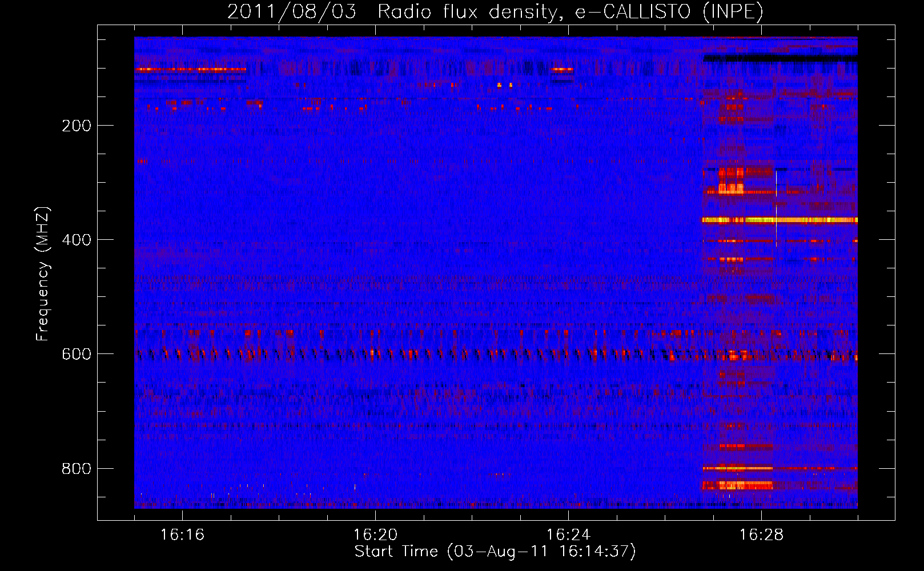
Task: Click the thin white vertical spike near 16:28
Action: point(776,208)
